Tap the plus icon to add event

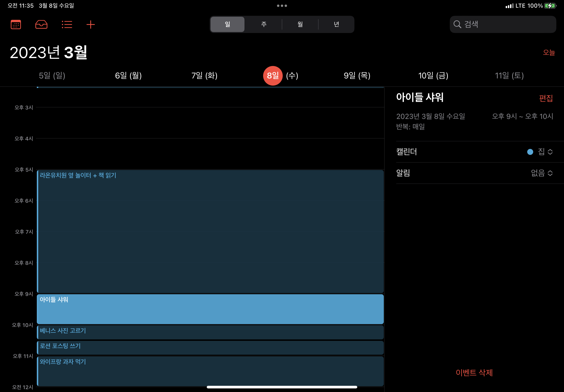pos(91,24)
